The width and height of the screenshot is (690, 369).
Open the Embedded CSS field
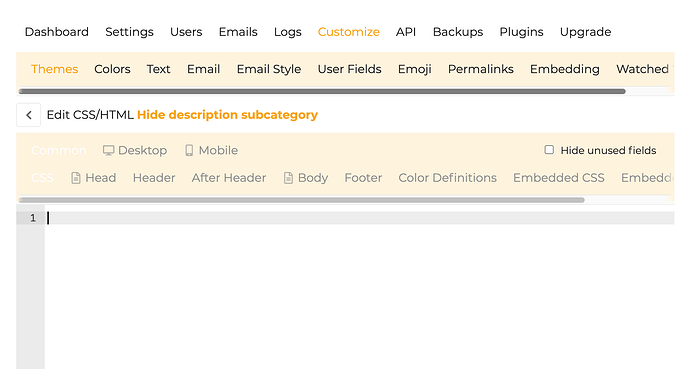coord(559,178)
